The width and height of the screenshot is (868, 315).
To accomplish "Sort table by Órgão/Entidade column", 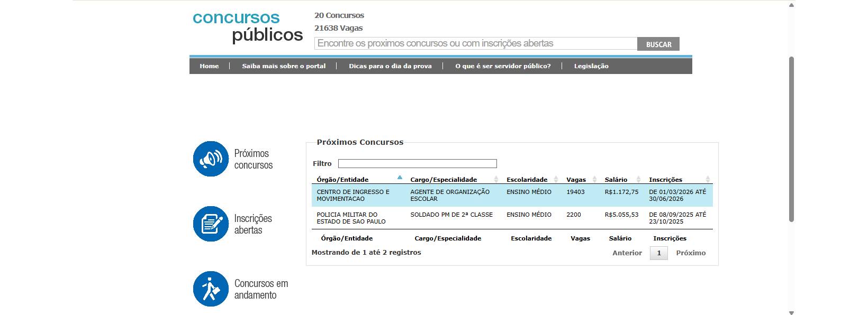I will coord(342,180).
